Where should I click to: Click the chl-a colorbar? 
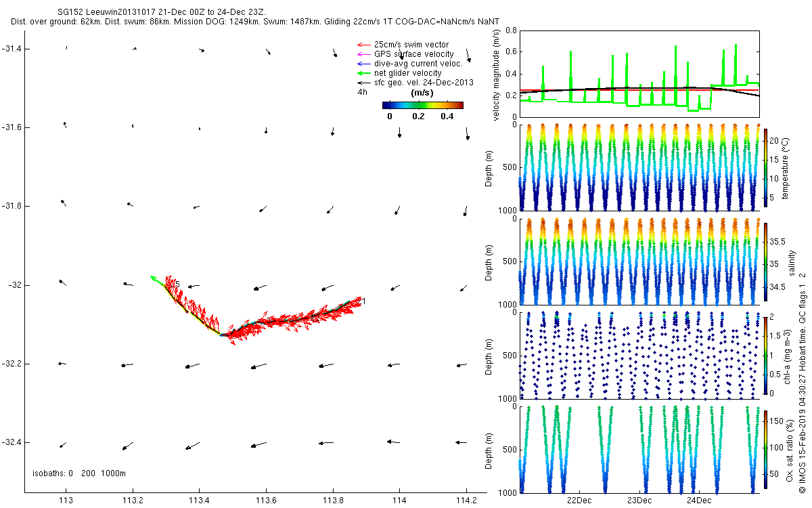(x=766, y=355)
